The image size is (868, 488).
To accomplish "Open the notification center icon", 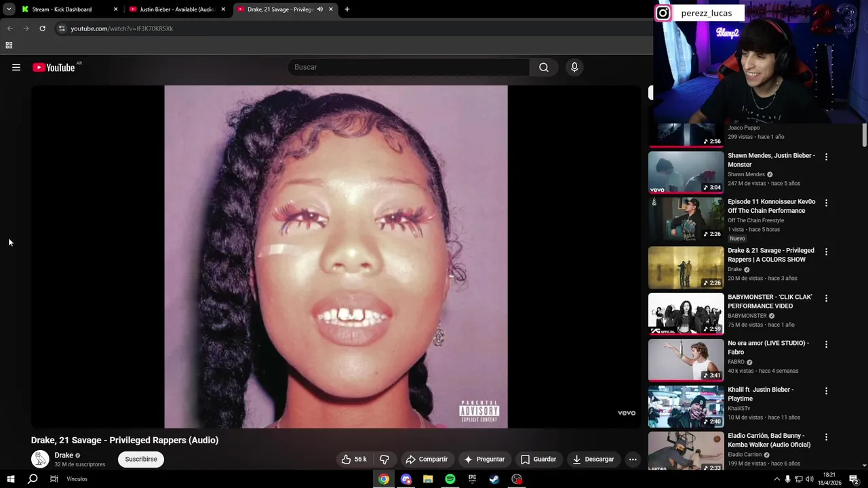I will pyautogui.click(x=854, y=479).
